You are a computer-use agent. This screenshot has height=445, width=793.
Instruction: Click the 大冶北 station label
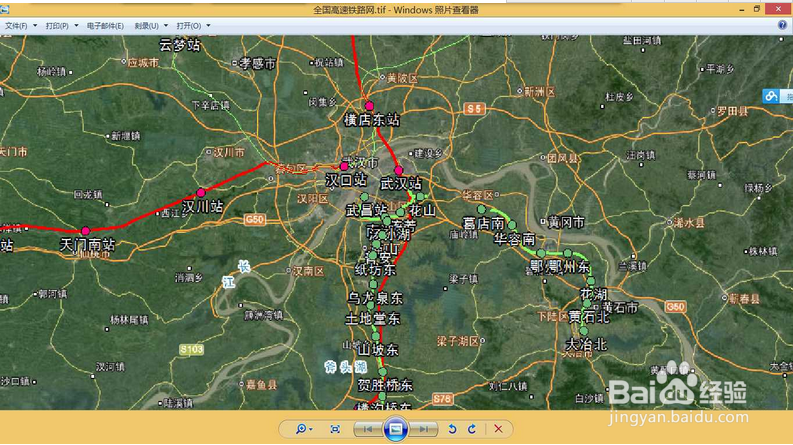tap(586, 344)
